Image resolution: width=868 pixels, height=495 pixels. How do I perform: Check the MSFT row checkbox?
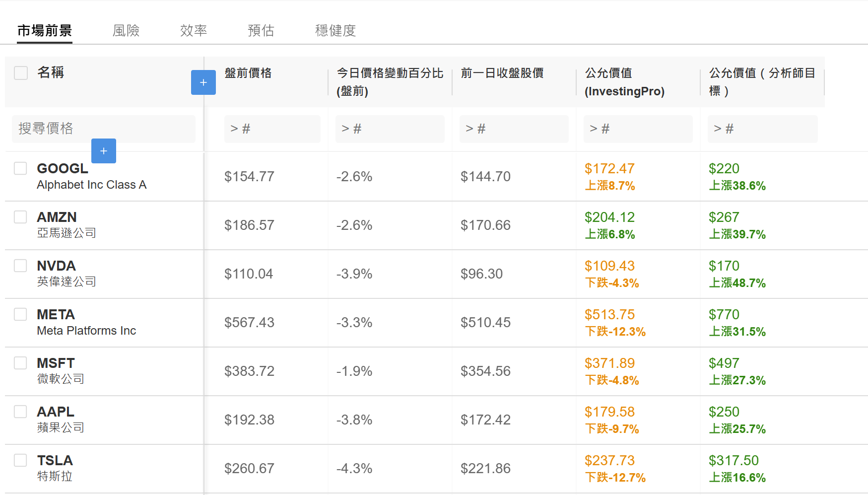pyautogui.click(x=20, y=363)
